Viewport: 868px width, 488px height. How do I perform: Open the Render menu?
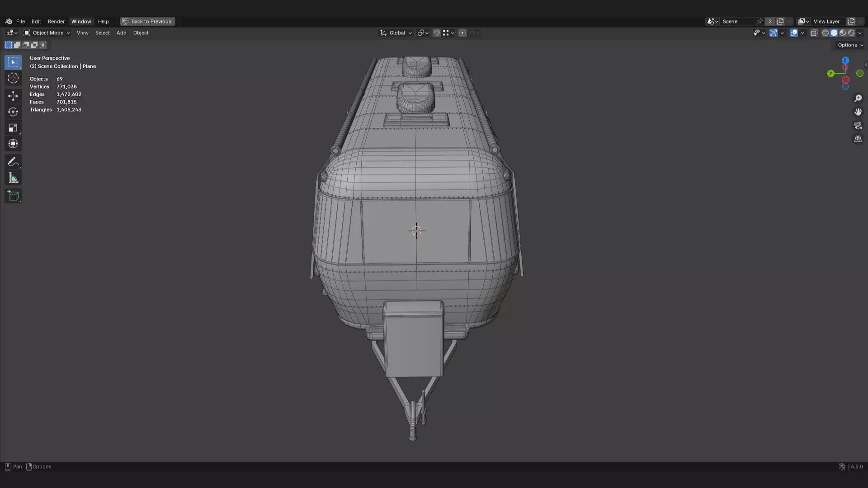(56, 21)
